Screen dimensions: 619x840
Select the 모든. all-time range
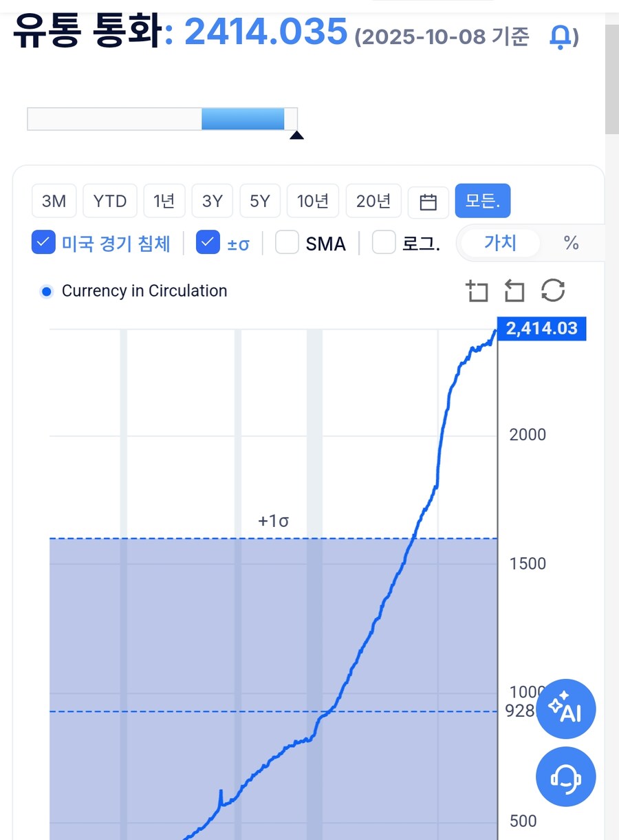[483, 202]
